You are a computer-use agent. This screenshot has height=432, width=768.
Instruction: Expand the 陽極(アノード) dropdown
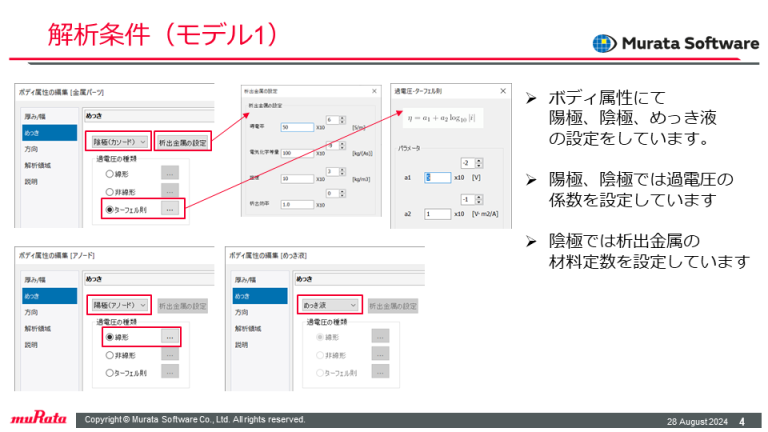(x=118, y=305)
